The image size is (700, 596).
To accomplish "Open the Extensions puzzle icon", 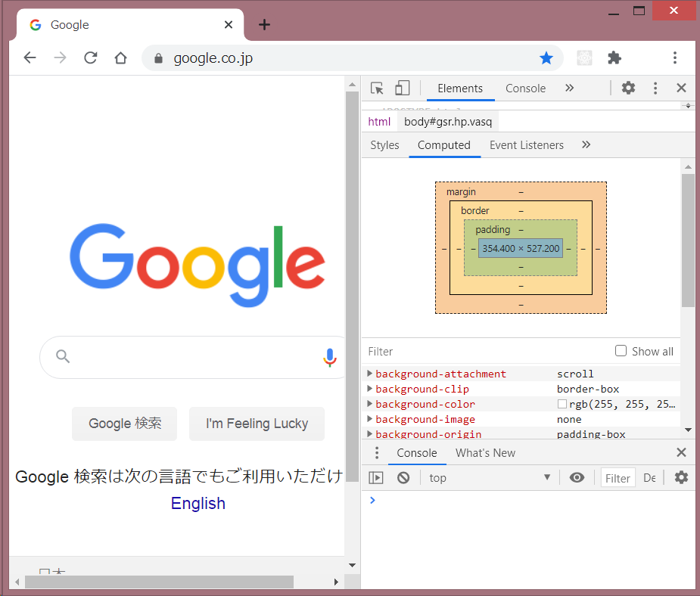I will (x=614, y=58).
